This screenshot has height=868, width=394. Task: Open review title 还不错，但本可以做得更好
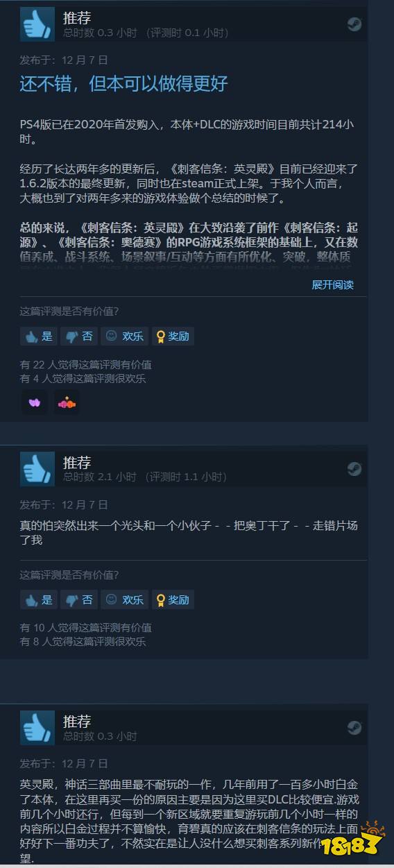tap(123, 84)
